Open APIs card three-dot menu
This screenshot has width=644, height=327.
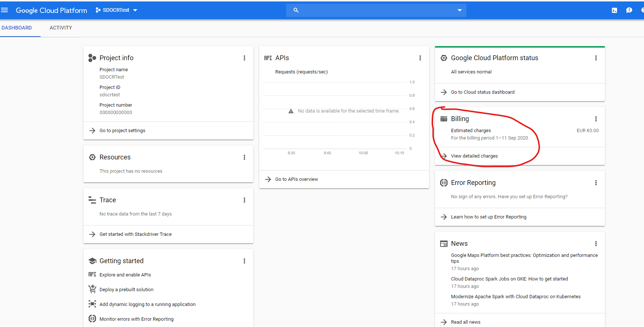420,58
